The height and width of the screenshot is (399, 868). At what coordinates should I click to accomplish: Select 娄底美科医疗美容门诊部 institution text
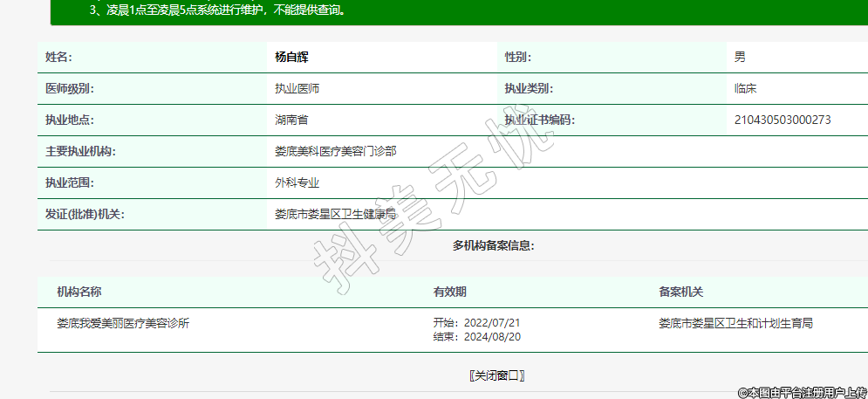point(336,152)
